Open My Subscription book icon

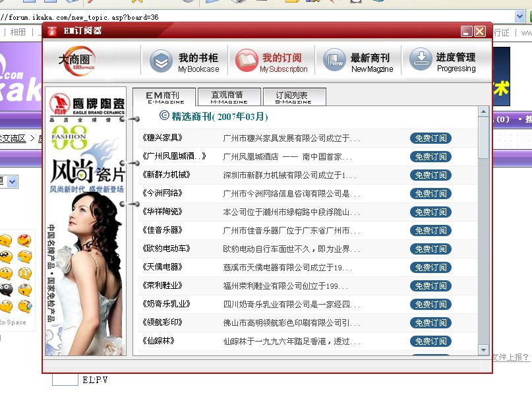coord(247,61)
